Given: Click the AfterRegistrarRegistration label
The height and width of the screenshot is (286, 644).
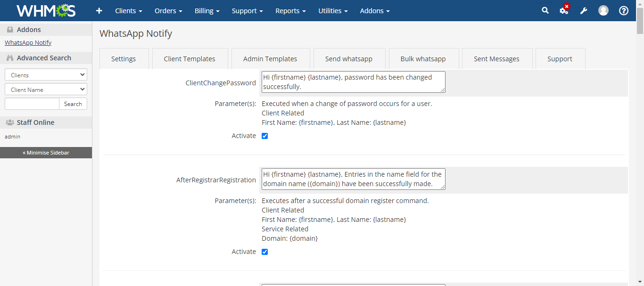Looking at the screenshot, I should point(216,180).
